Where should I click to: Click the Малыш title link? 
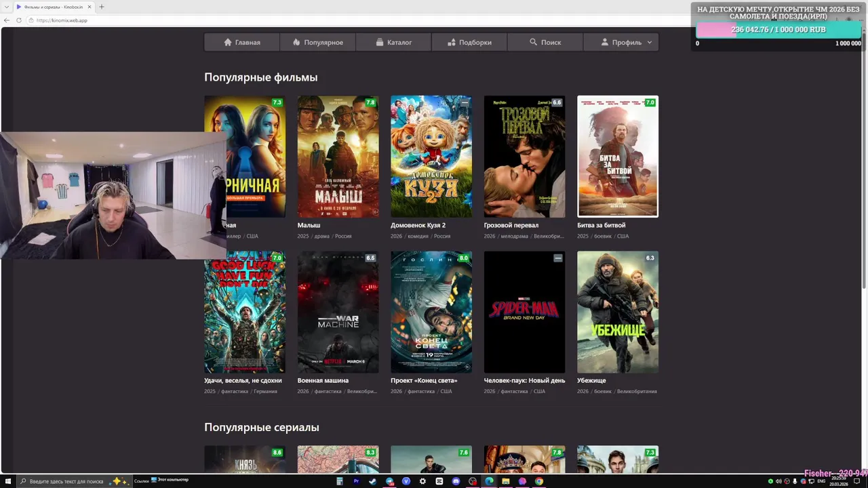click(309, 225)
